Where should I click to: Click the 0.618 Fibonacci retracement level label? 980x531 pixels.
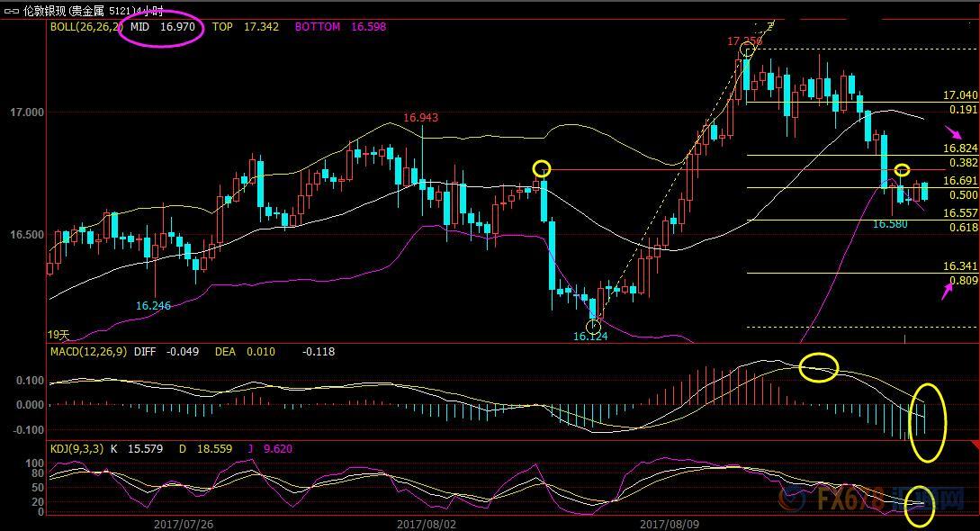(x=963, y=228)
